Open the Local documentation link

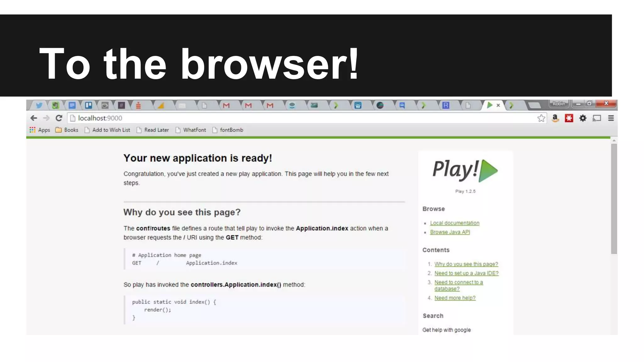[455, 223]
